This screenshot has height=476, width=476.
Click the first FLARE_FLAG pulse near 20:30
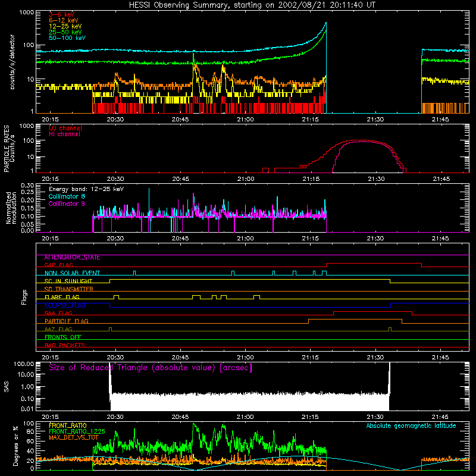pos(116,296)
